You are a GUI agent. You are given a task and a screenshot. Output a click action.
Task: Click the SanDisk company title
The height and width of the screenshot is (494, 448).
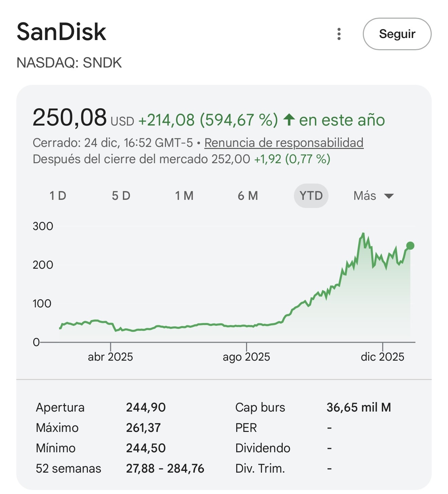pyautogui.click(x=61, y=32)
